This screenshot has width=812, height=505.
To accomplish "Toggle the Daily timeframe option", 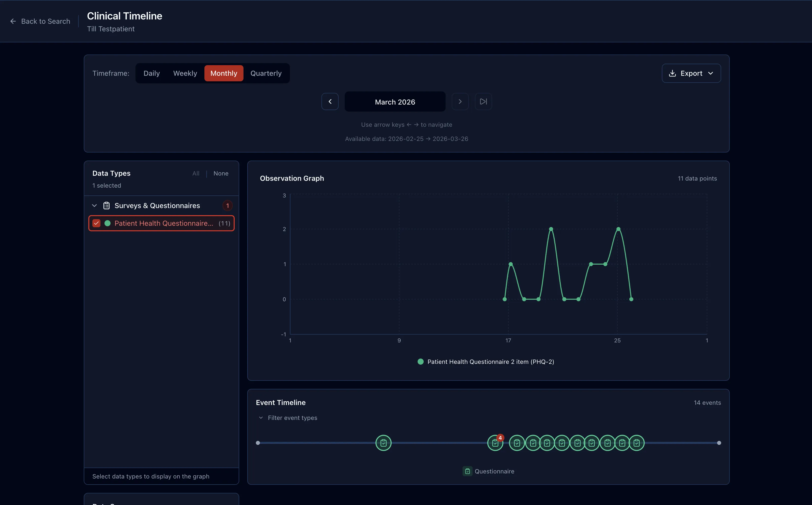I will point(151,73).
